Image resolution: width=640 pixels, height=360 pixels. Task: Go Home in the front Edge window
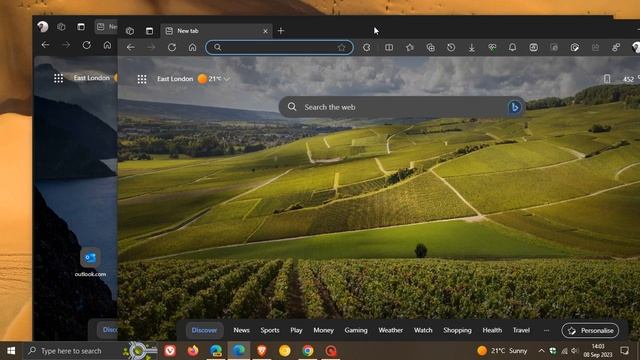tap(192, 47)
